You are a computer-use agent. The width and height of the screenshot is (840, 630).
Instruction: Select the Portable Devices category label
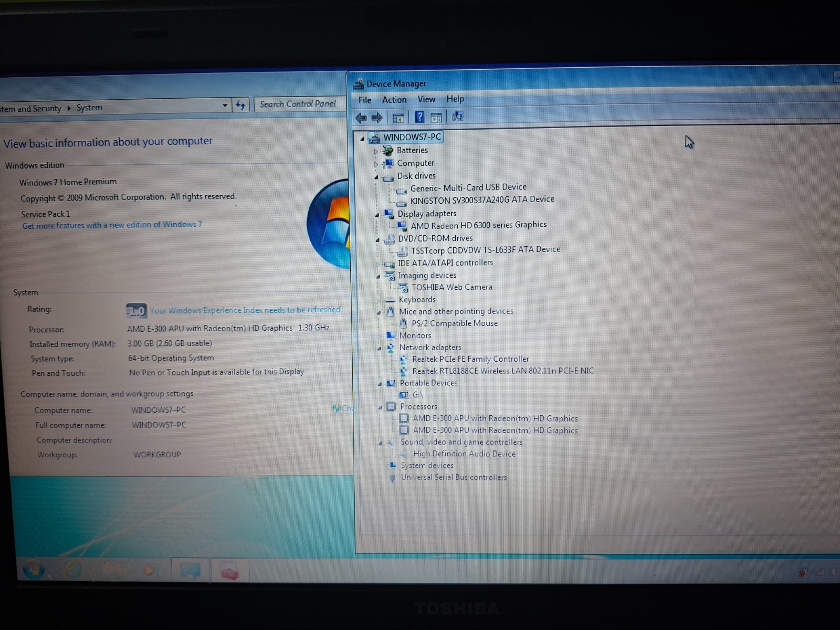tap(428, 383)
